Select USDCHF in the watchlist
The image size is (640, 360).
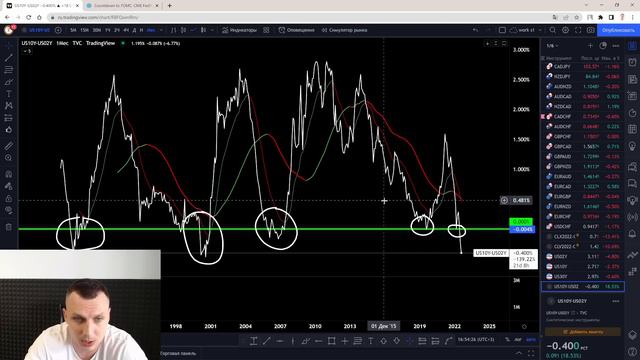[583, 227]
